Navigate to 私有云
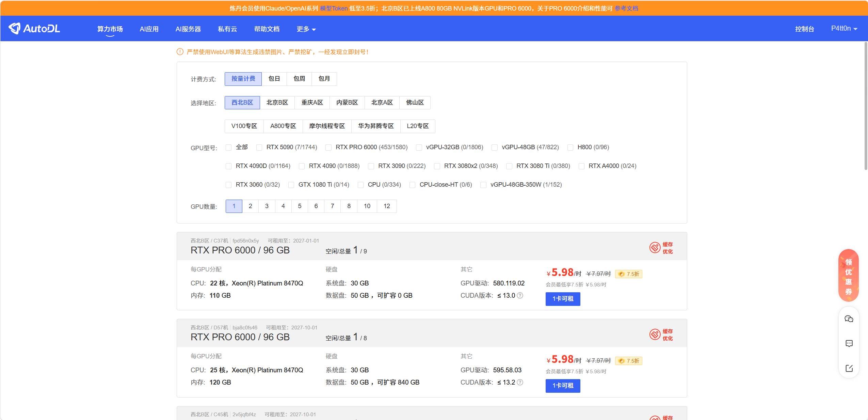Image resolution: width=868 pixels, height=420 pixels. tap(227, 29)
